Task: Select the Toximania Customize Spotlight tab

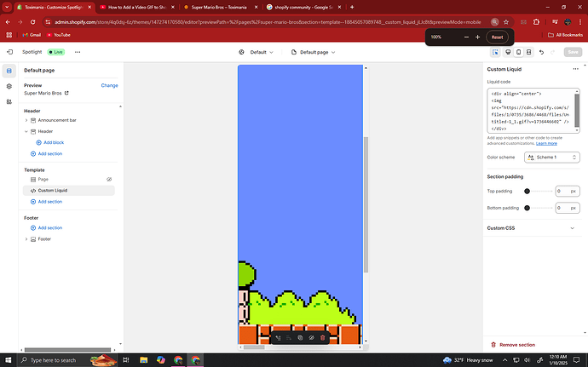Action: coord(55,7)
